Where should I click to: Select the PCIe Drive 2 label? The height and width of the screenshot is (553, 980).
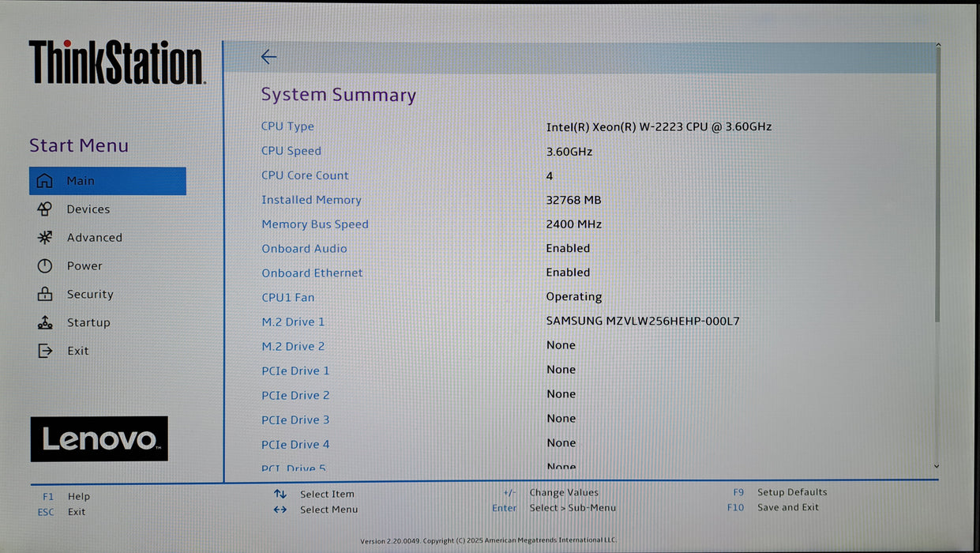click(x=295, y=396)
